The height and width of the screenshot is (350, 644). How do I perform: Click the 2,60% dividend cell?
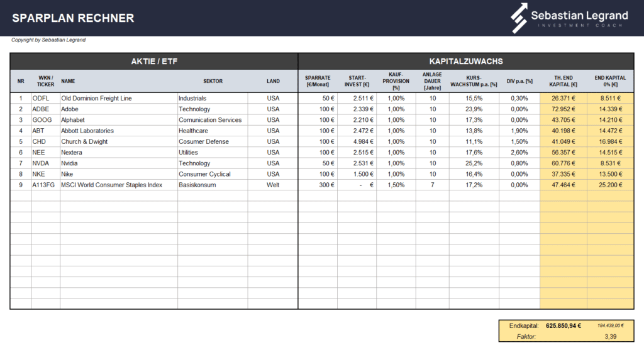519,152
